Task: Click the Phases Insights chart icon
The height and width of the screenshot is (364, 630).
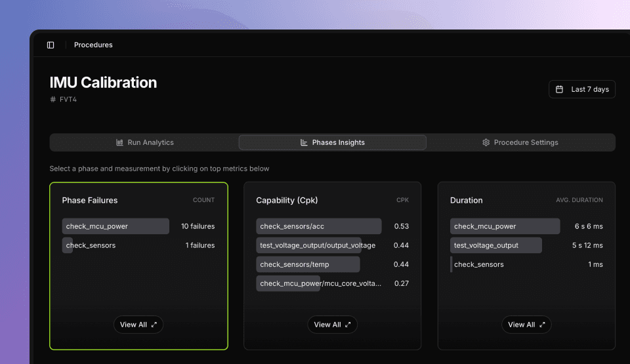Action: pos(304,142)
